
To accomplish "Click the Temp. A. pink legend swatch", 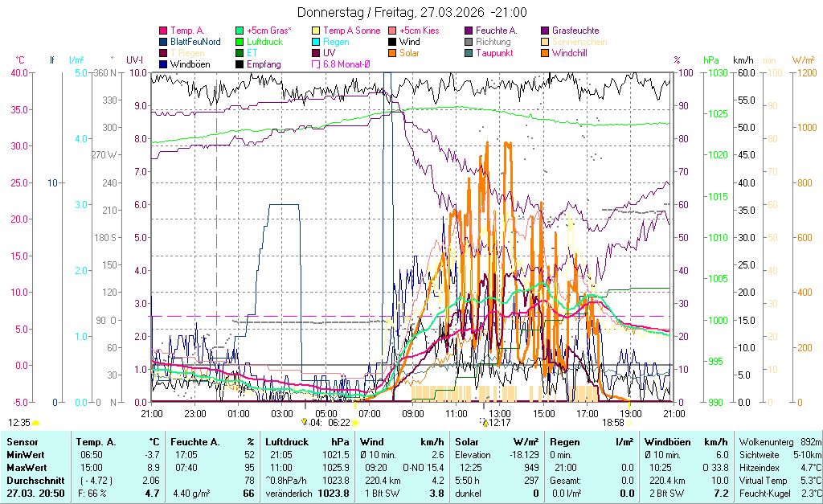I will pyautogui.click(x=164, y=31).
